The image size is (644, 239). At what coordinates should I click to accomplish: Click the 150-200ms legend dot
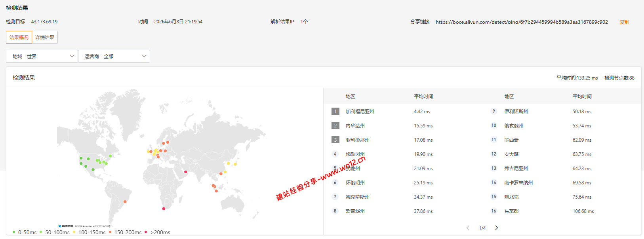click(x=110, y=232)
